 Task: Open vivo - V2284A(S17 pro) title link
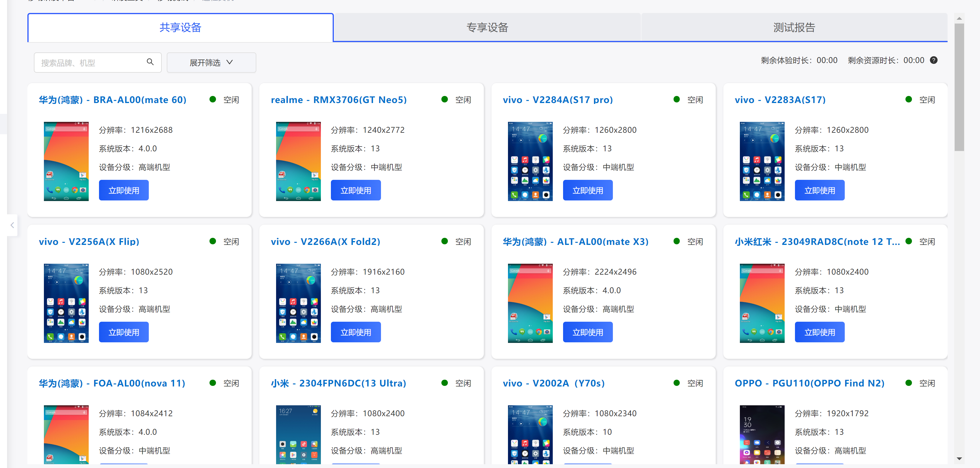(x=558, y=99)
